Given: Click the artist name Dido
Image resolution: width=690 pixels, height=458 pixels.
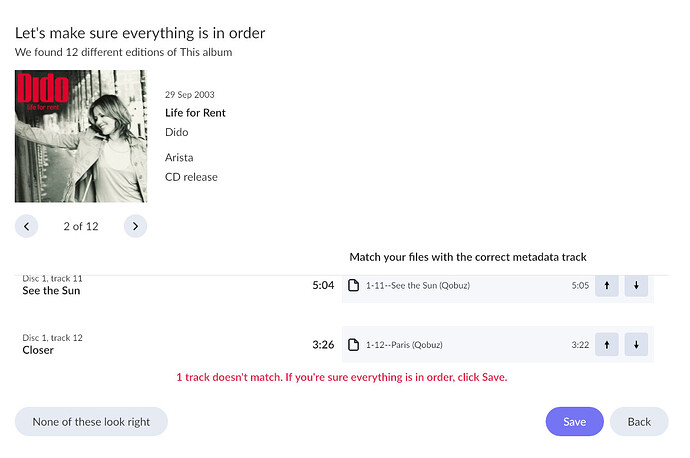Looking at the screenshot, I should 177,132.
